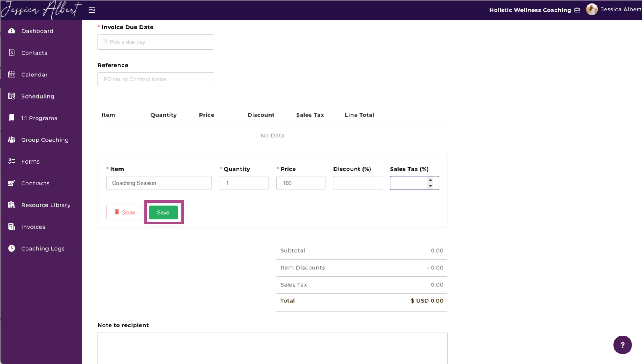The width and height of the screenshot is (642, 364).
Task: Click the red Close button
Action: pyautogui.click(x=125, y=212)
